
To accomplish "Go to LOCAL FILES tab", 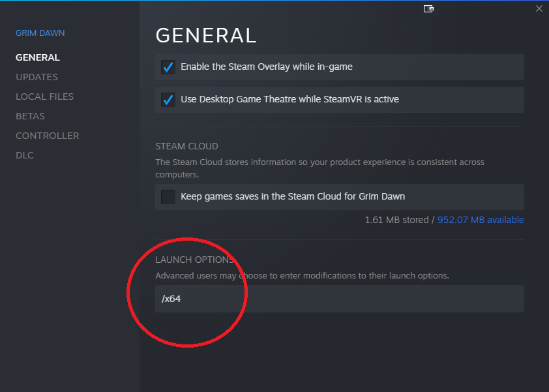I will (x=44, y=97).
